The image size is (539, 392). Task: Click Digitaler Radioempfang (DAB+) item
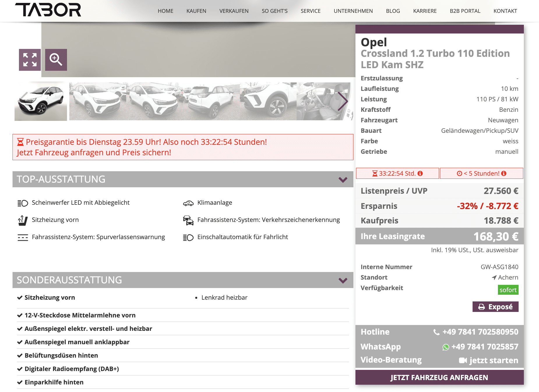72,369
